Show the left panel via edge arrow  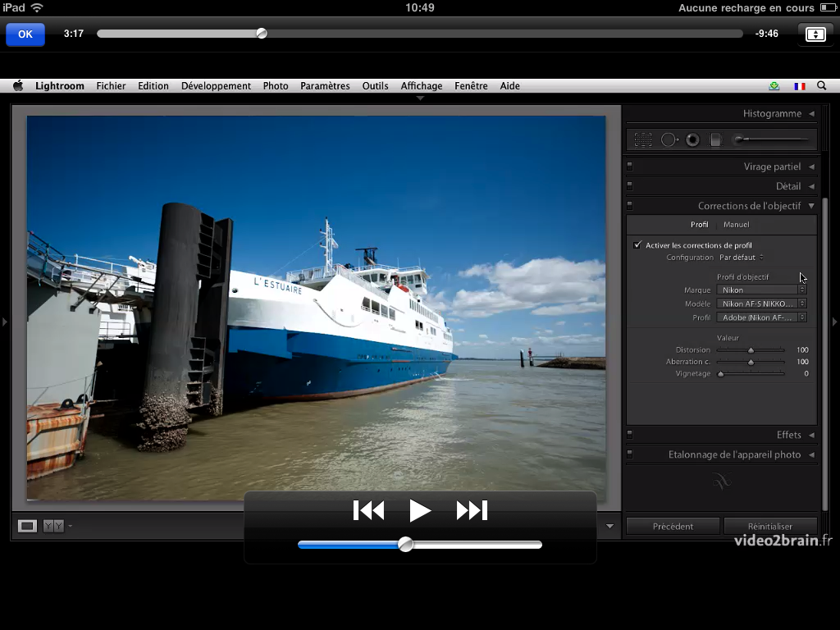click(5, 322)
